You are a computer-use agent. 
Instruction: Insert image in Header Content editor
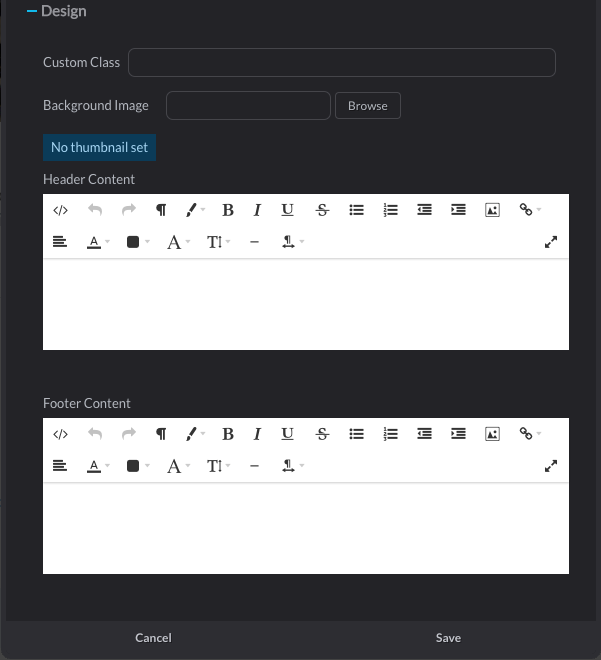coord(492,210)
